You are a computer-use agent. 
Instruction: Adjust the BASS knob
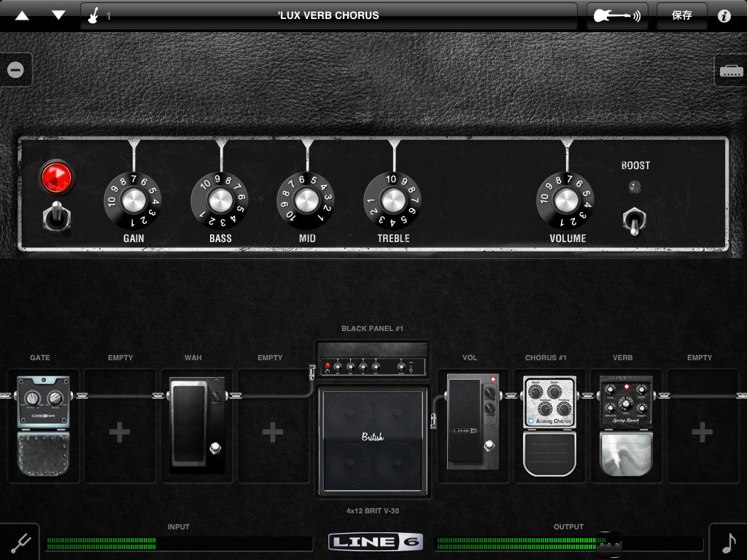[x=220, y=201]
